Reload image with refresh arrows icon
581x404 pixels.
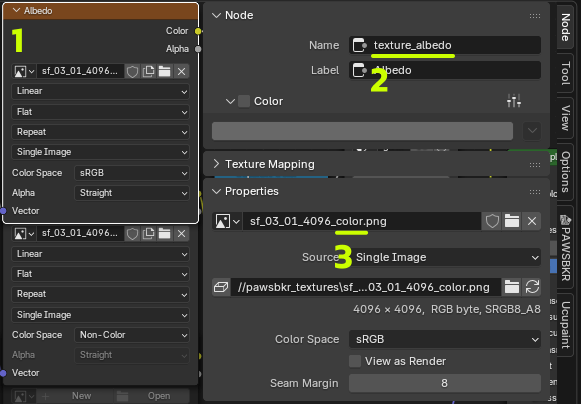[x=532, y=287]
